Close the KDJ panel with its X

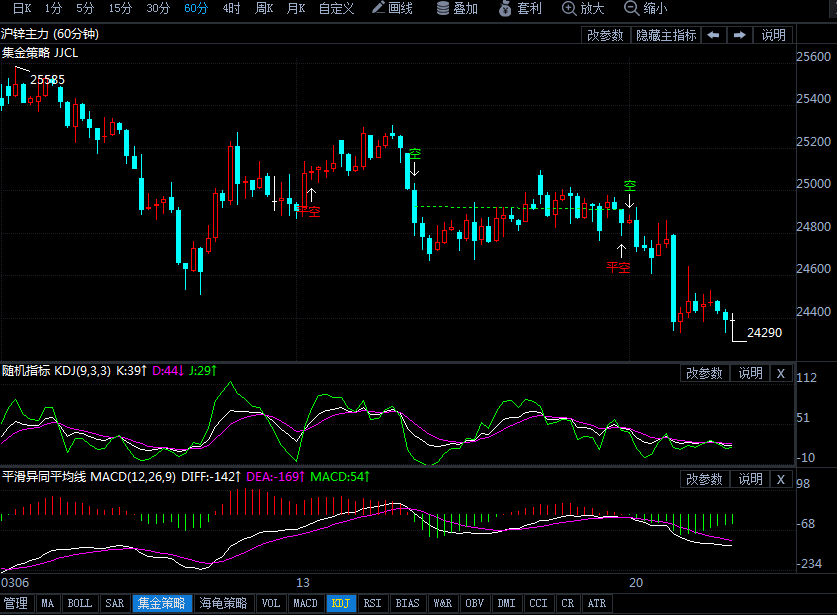[x=780, y=372]
